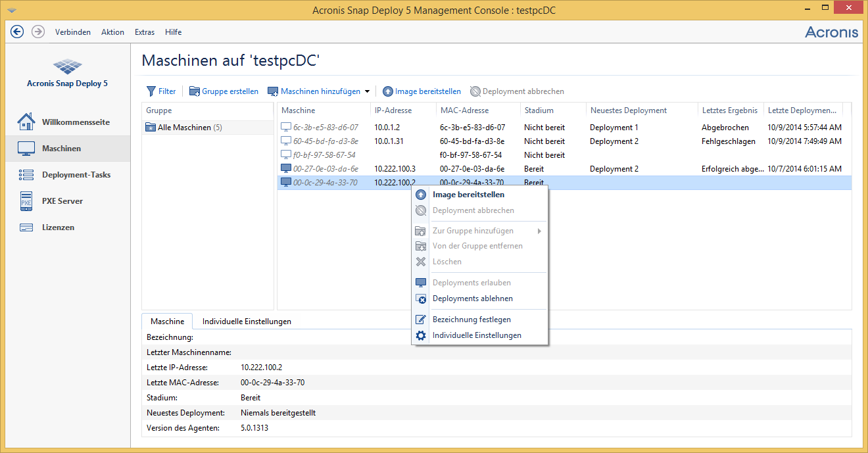The image size is (868, 453).
Task: Click the Deployments ablehnen context menu icon
Action: pyautogui.click(x=421, y=298)
